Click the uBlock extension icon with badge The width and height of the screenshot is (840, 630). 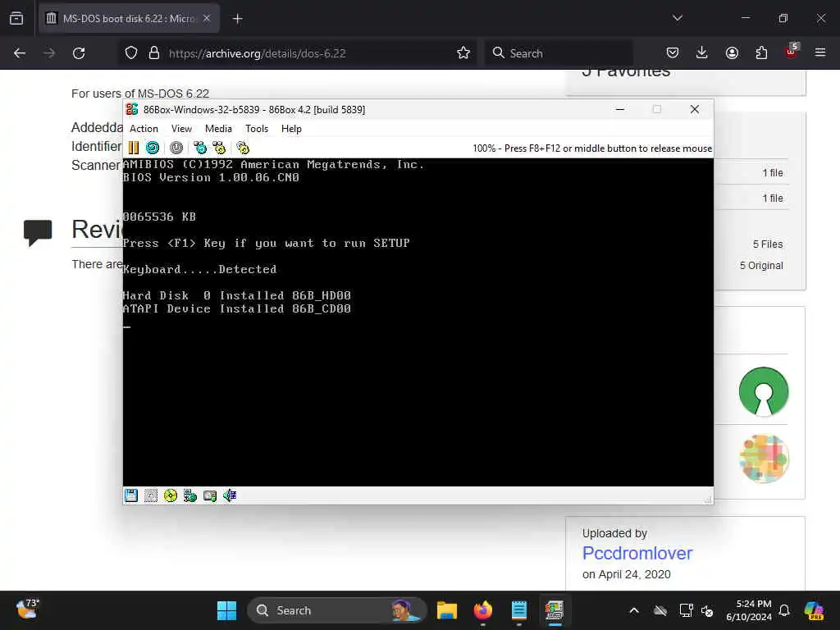[x=792, y=52]
